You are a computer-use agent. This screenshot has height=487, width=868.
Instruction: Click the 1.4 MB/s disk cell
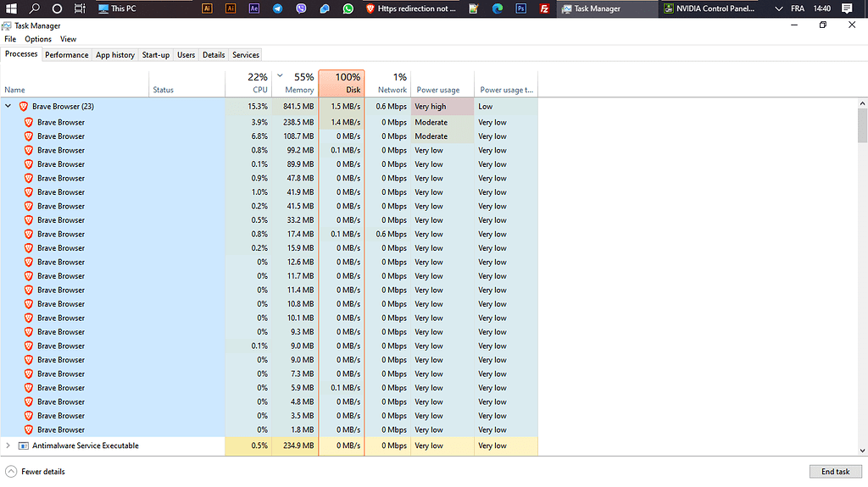click(x=342, y=122)
